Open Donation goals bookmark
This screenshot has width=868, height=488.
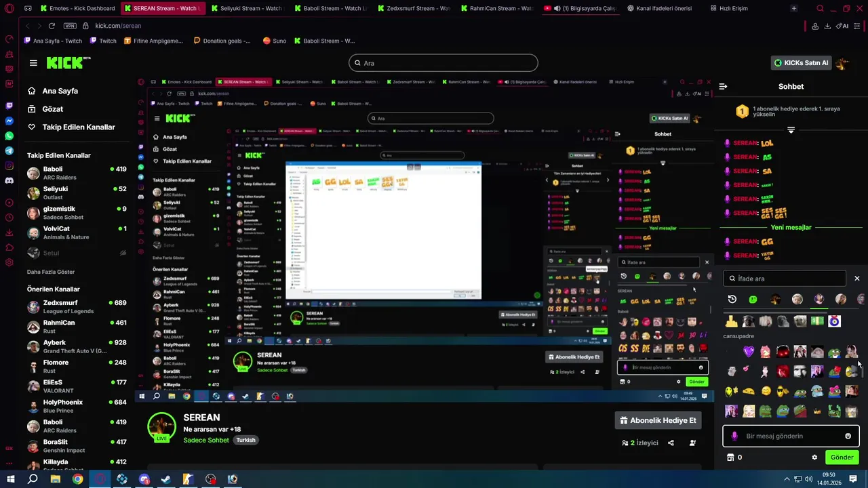[222, 41]
